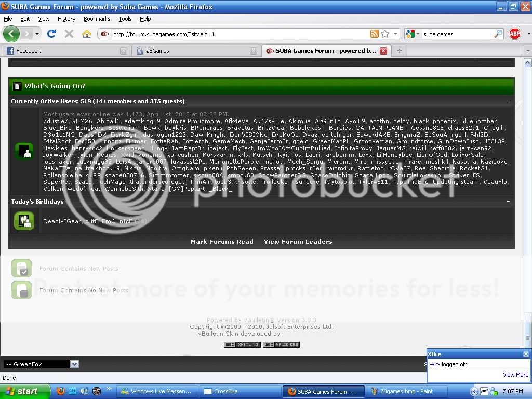The image size is (532, 399).
Task: Click the search magnifier icon
Action: 498,34
